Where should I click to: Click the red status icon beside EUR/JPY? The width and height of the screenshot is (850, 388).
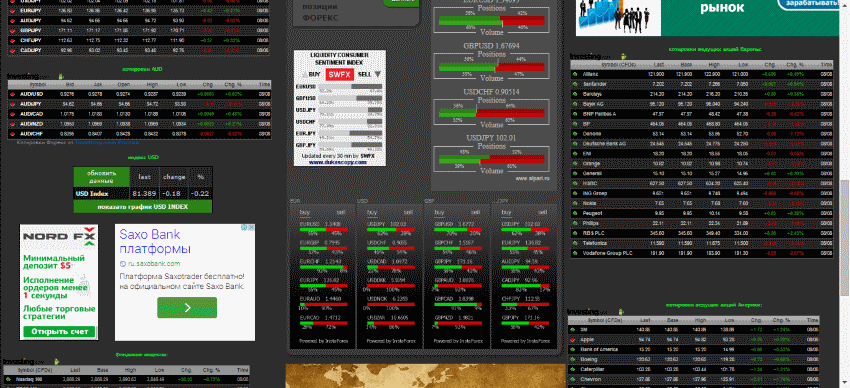pyautogui.click(x=12, y=10)
